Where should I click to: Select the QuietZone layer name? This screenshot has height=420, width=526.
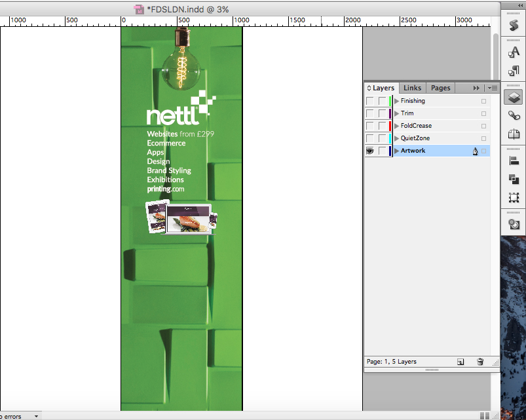pyautogui.click(x=415, y=138)
